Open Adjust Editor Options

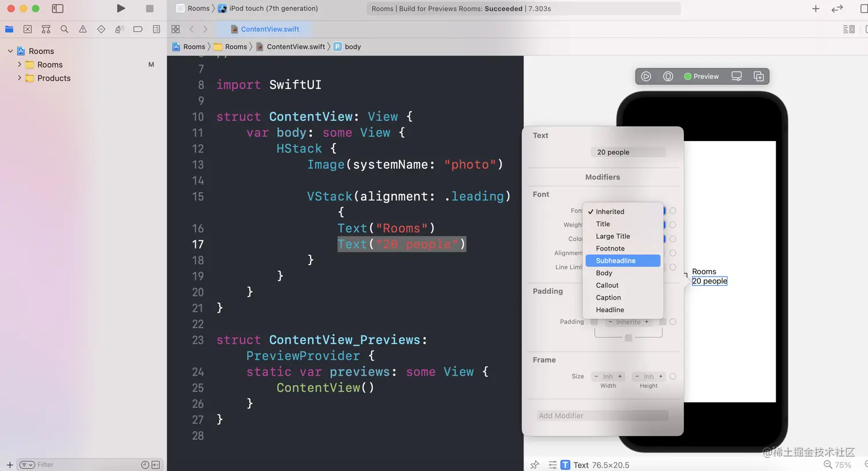tap(848, 29)
